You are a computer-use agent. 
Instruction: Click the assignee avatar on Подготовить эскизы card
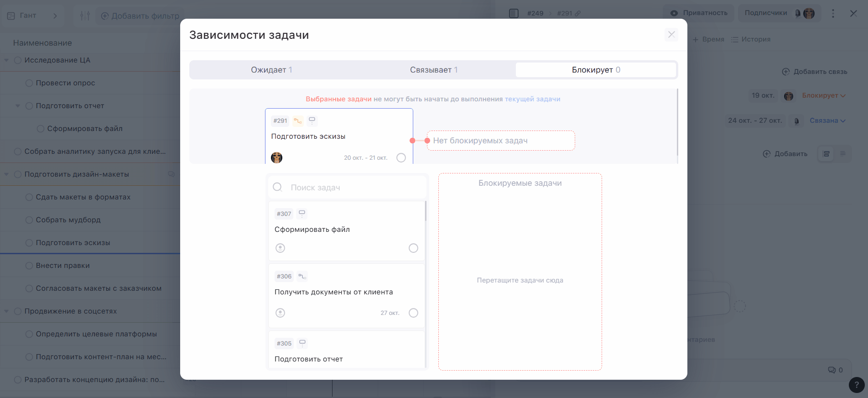(277, 158)
